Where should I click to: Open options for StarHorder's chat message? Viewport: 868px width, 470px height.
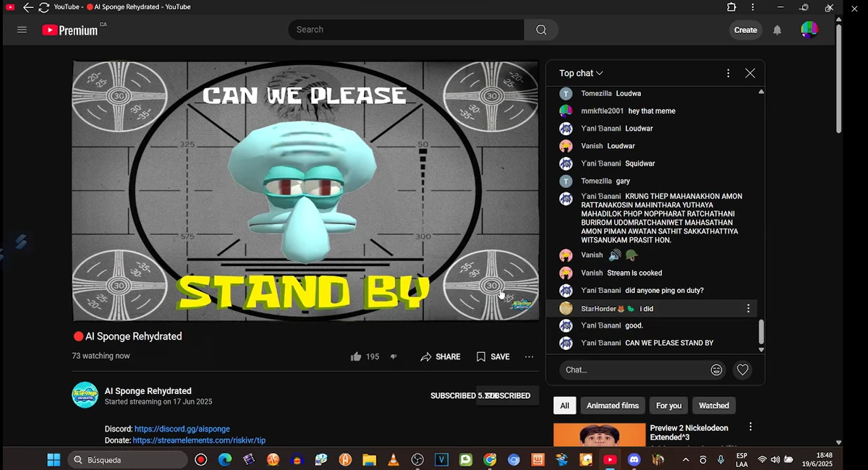[x=748, y=308]
